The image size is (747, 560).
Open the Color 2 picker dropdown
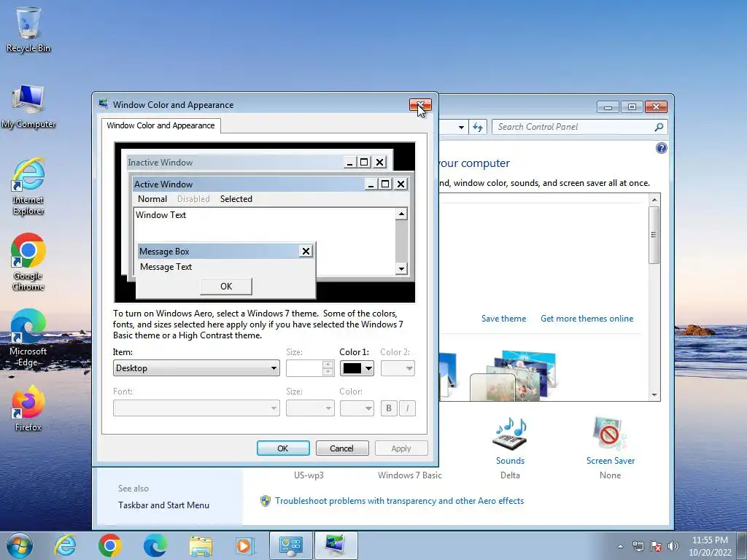pyautogui.click(x=398, y=368)
